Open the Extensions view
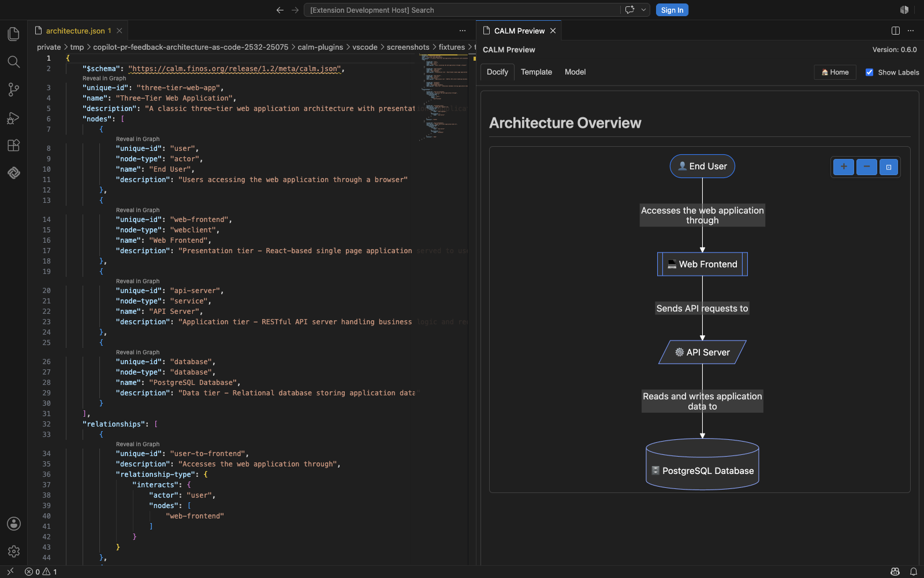The height and width of the screenshot is (578, 924). tap(14, 145)
